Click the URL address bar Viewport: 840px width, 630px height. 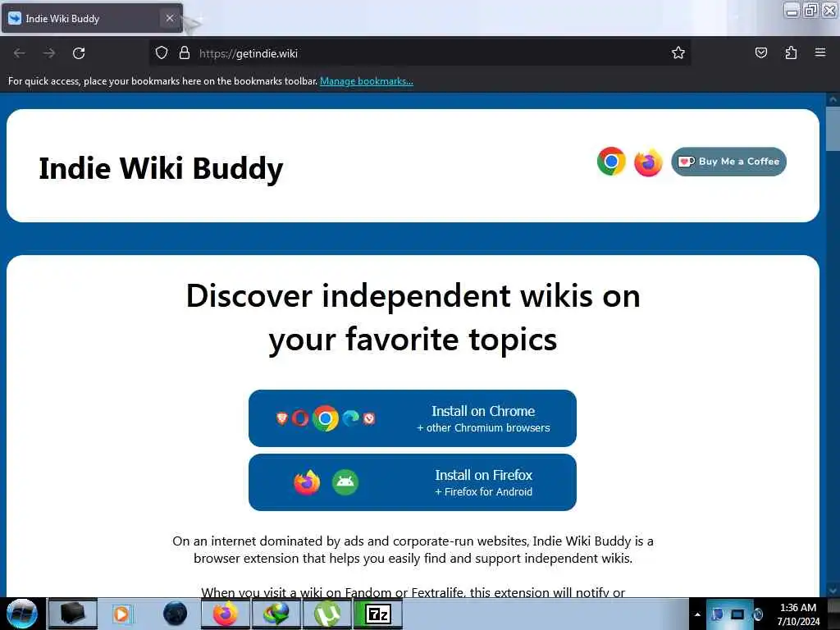[x=419, y=53]
